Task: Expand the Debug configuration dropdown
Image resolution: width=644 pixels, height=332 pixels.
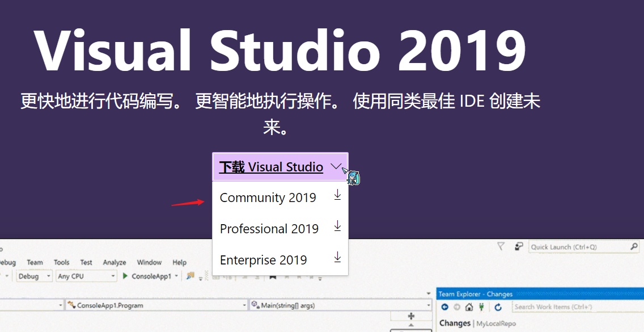Action: tap(35, 276)
